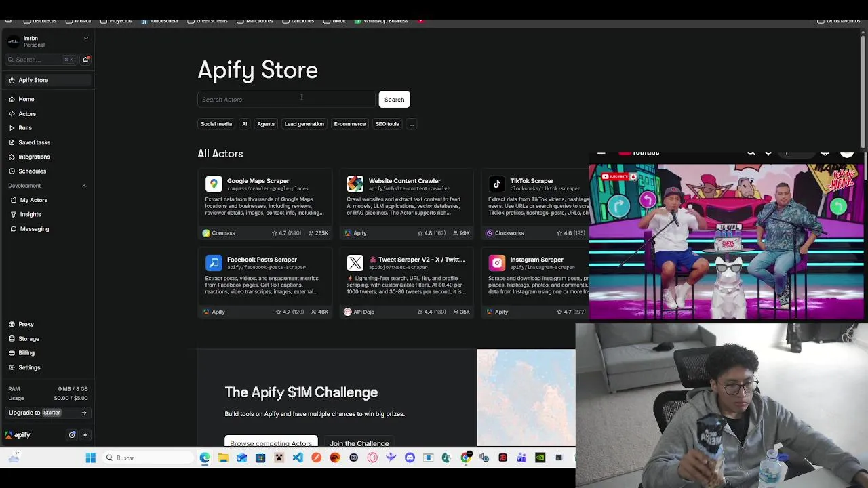
Task: Open Google Chrome from the taskbar
Action: pyautogui.click(x=465, y=458)
